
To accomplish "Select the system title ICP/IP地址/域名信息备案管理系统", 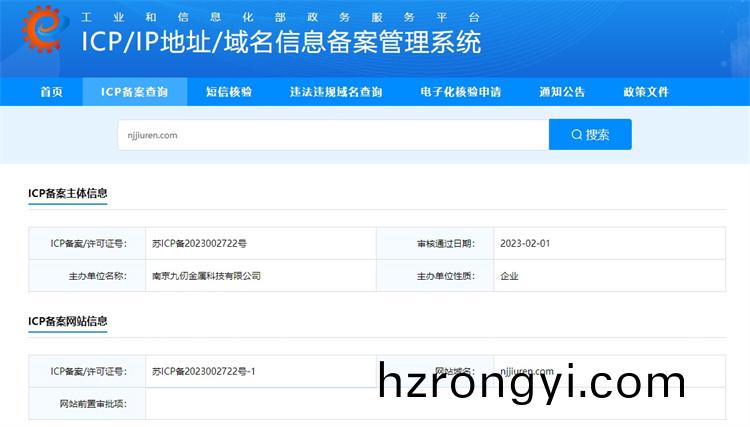I will tap(281, 42).
